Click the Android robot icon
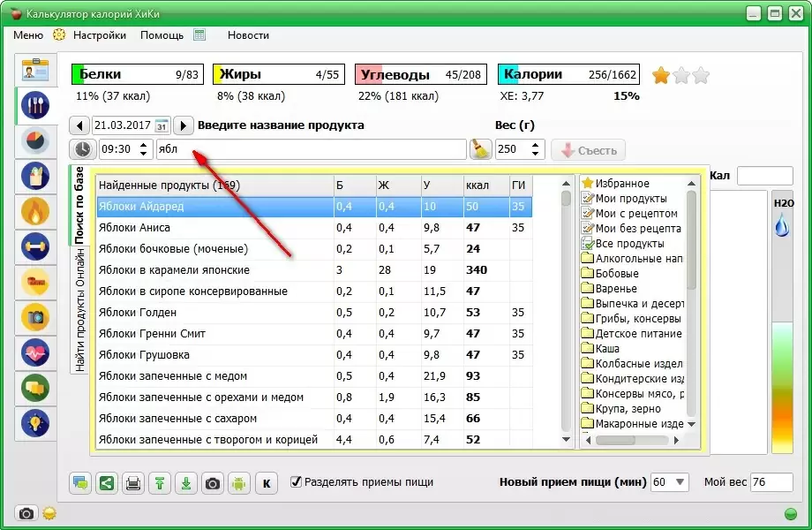 (x=239, y=483)
